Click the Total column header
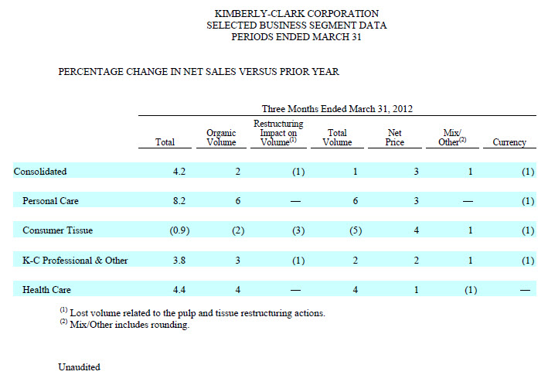The width and height of the screenshot is (548, 392). [x=165, y=142]
